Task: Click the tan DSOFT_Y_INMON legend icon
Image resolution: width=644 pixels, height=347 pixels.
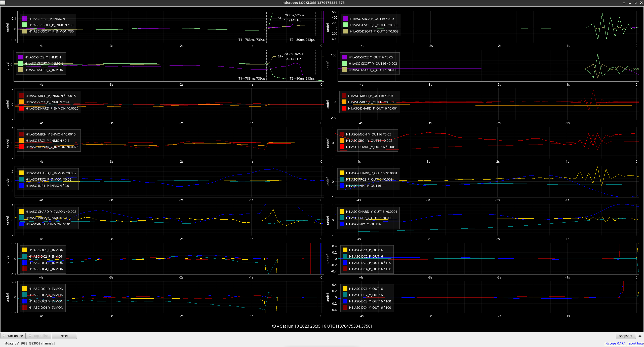Action: (21, 70)
